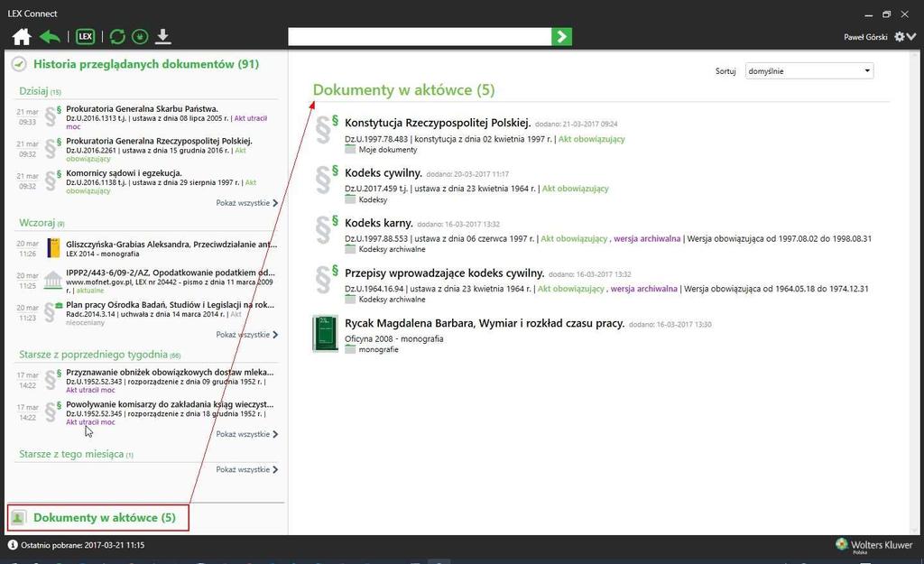The width and height of the screenshot is (924, 564).
Task: Click paragraph icon for Prokuratoria Generalna Skarbu Państwa
Action: click(x=51, y=116)
